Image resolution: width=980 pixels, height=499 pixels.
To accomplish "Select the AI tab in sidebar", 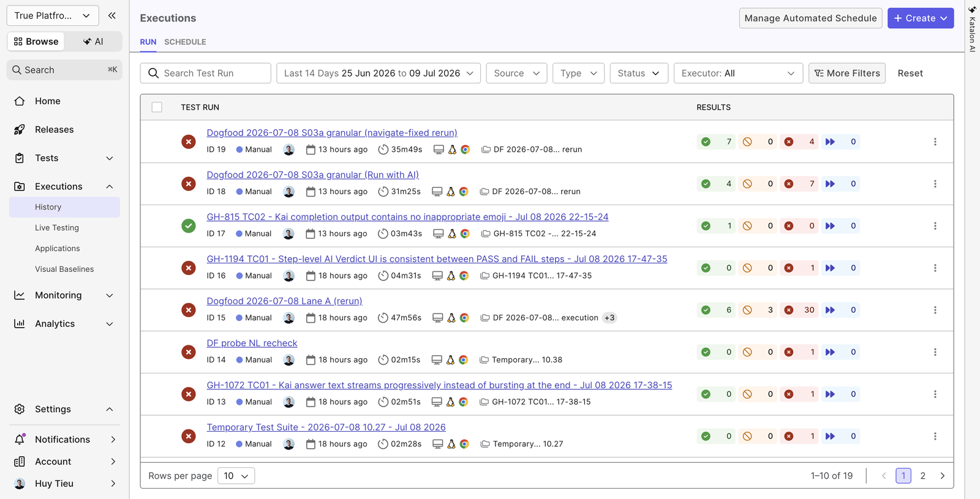I will [x=93, y=42].
